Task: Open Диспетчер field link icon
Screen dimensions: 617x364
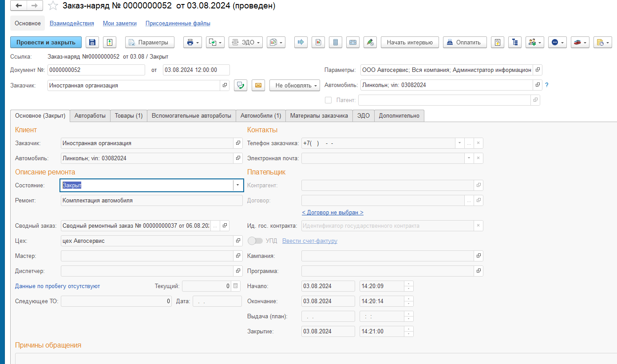Action: click(238, 271)
